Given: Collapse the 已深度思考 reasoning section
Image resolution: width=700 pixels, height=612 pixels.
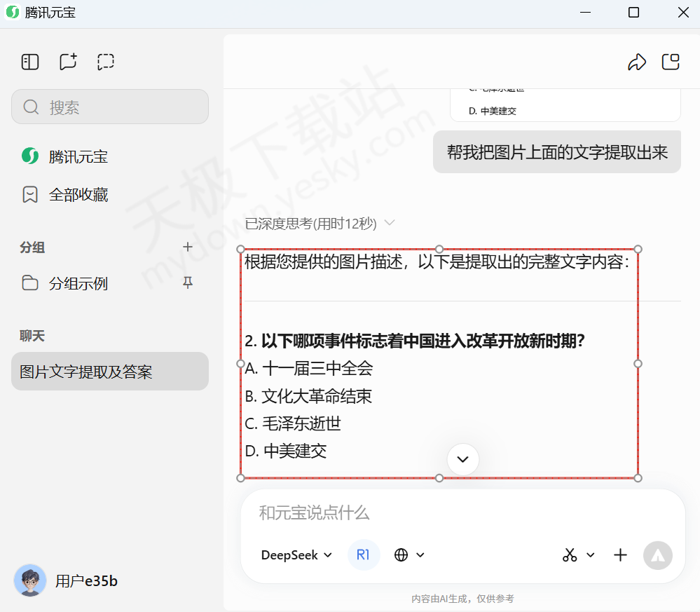Looking at the screenshot, I should click(390, 223).
